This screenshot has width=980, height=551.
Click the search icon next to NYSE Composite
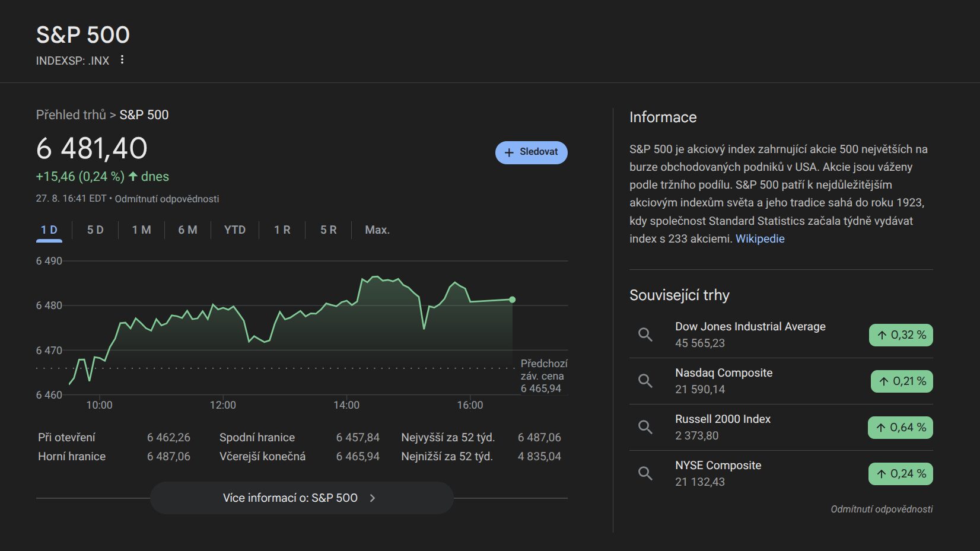click(645, 473)
